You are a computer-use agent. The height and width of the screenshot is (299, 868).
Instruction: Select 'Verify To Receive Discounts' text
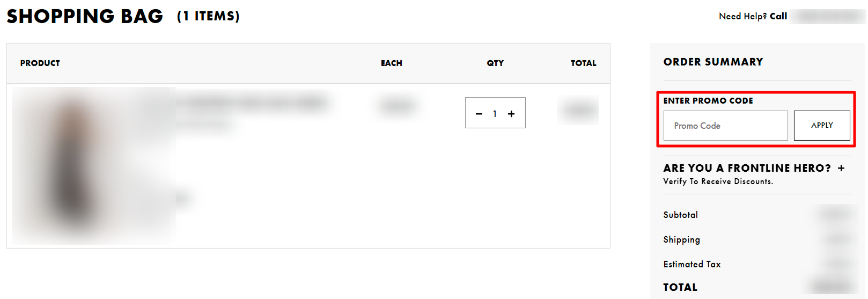click(718, 181)
